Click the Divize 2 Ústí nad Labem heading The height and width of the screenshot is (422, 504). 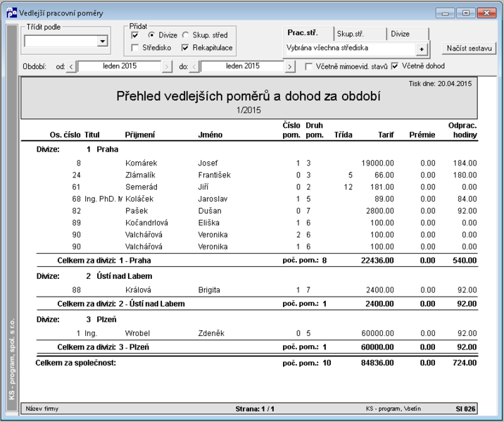tap(94, 276)
